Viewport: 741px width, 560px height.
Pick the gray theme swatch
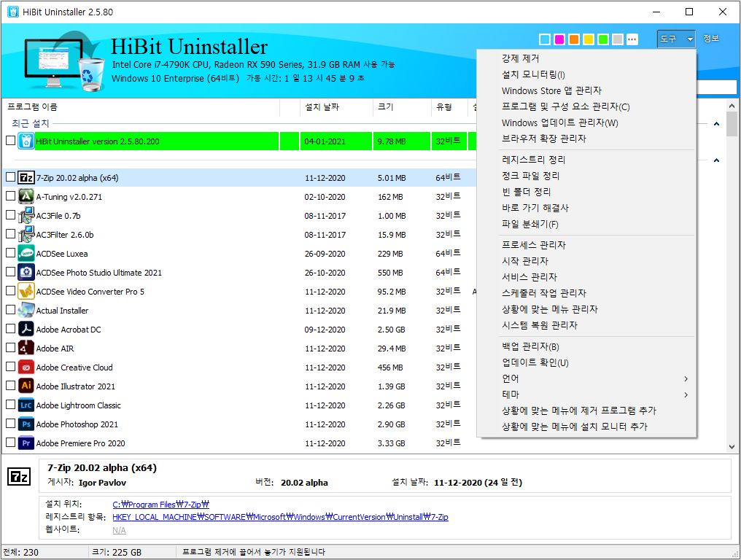618,39
